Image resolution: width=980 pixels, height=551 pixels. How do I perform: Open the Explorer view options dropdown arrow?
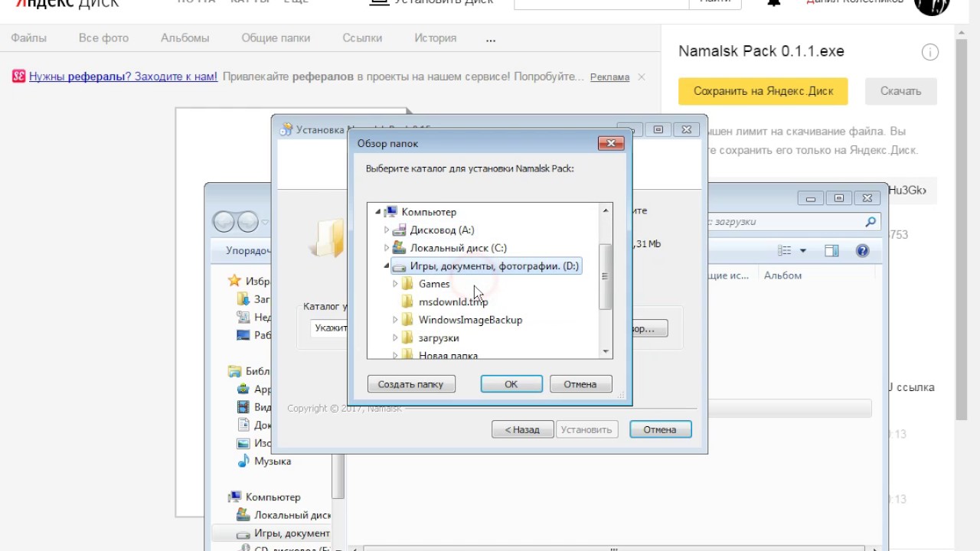803,251
